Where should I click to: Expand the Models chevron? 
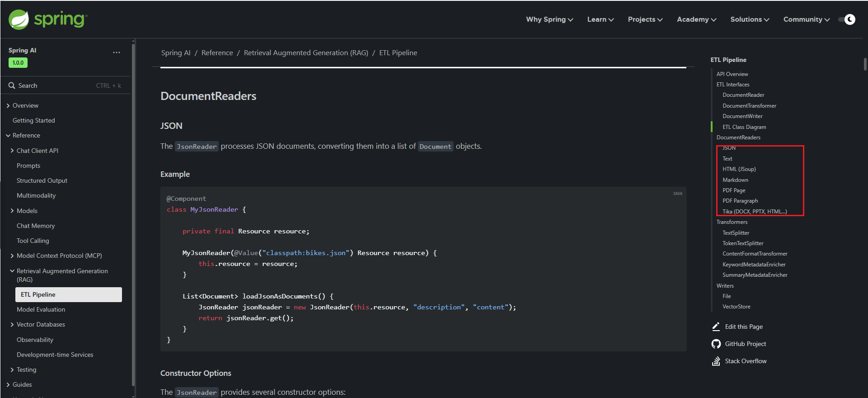(x=12, y=211)
